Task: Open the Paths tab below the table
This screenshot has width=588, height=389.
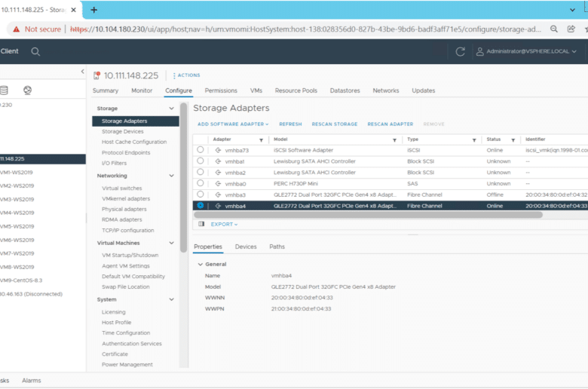Action: point(277,247)
